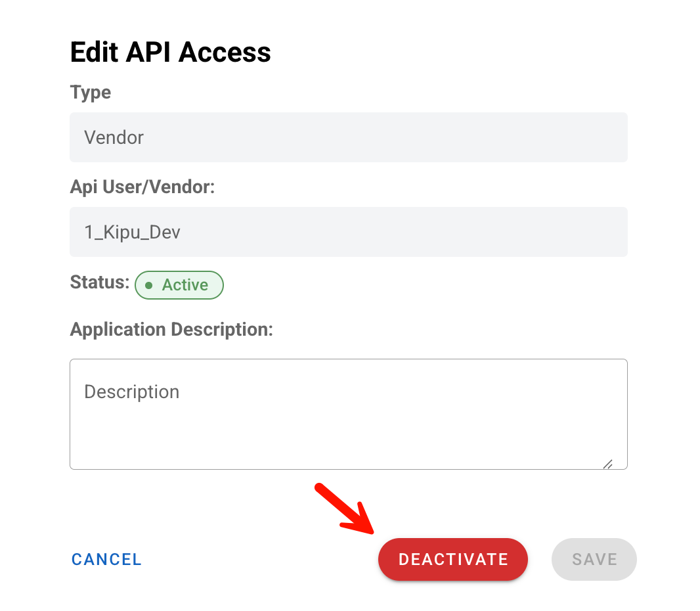Click the Description placeholder text
This screenshot has width=700, height=611.
(x=131, y=392)
